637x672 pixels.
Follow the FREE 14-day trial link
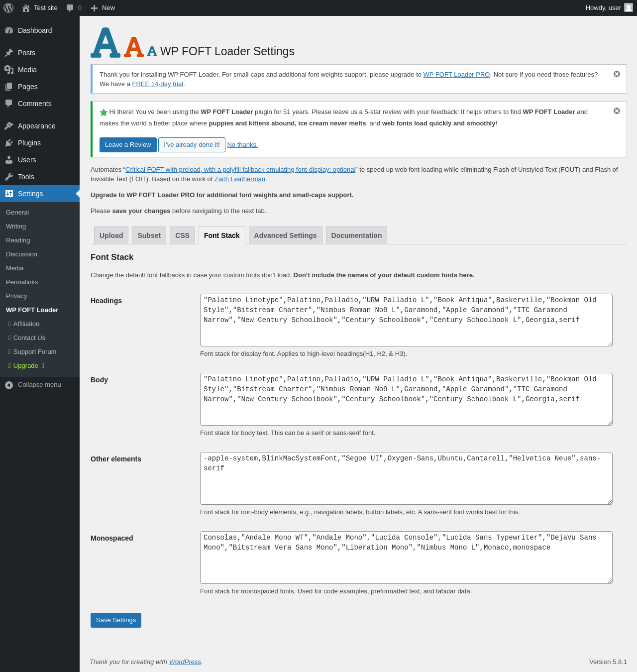[x=158, y=84]
